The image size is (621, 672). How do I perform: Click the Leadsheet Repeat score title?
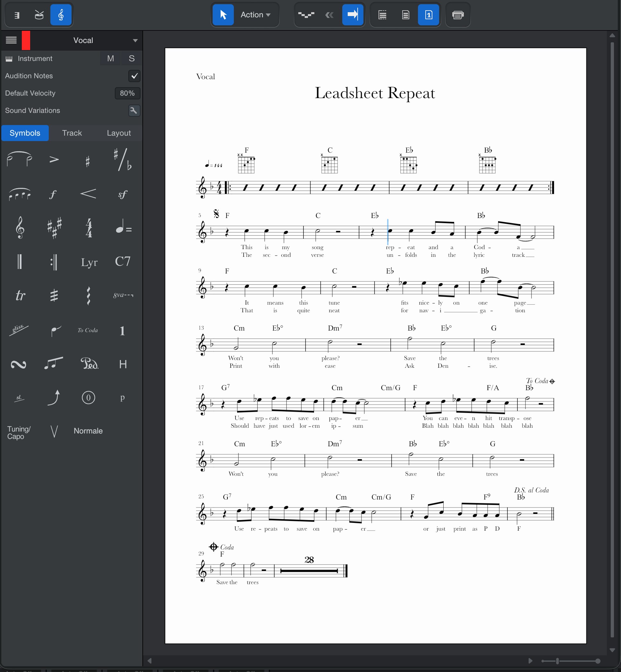pyautogui.click(x=375, y=93)
